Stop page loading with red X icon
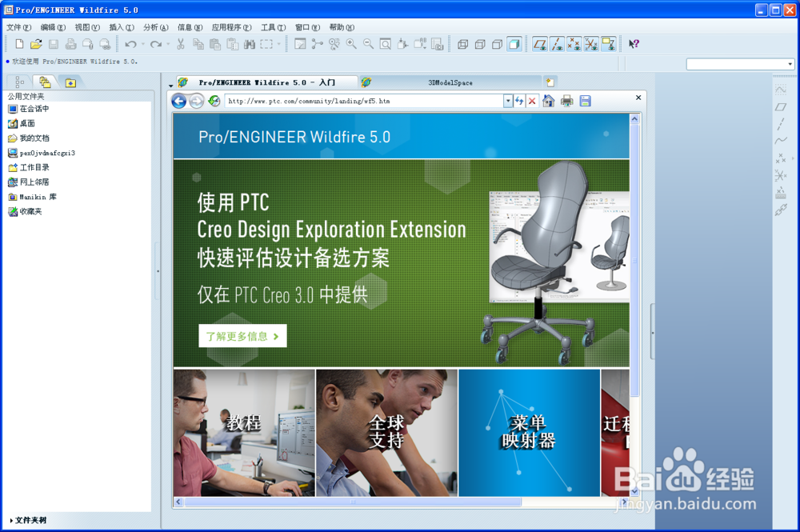 click(x=532, y=101)
